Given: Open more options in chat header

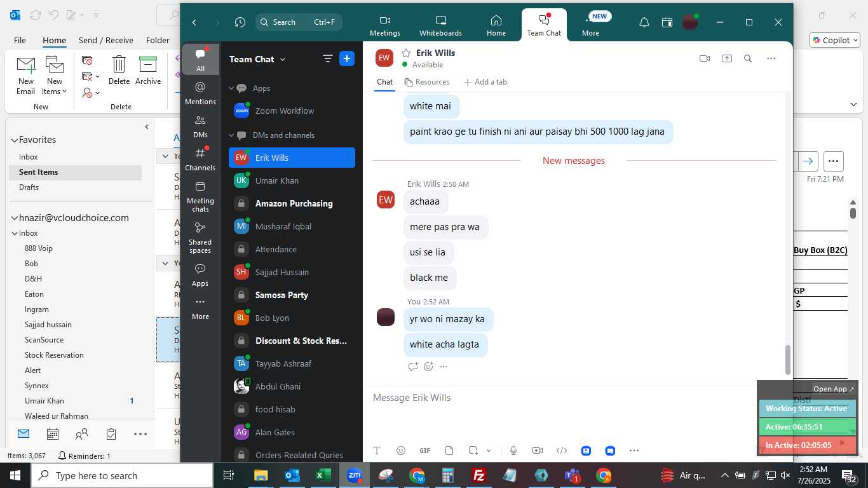Looking at the screenshot, I should point(771,58).
